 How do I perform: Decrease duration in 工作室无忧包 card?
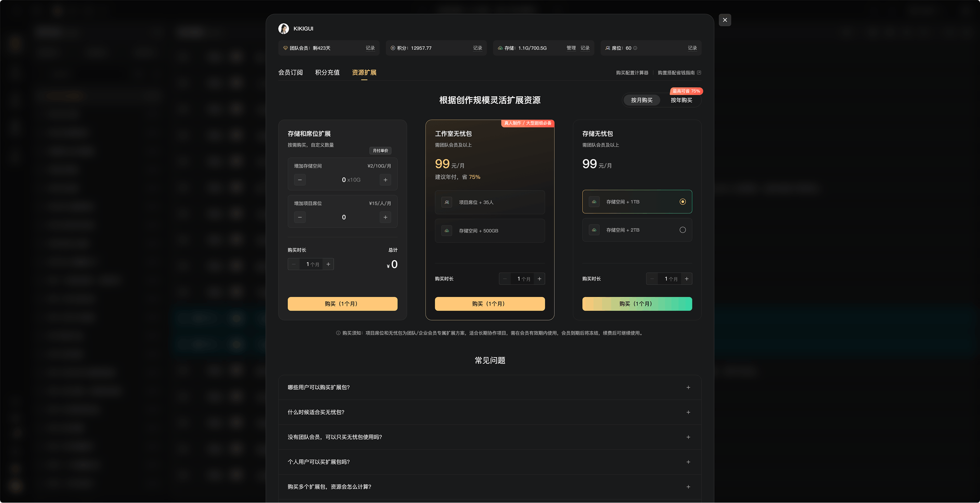pos(505,279)
